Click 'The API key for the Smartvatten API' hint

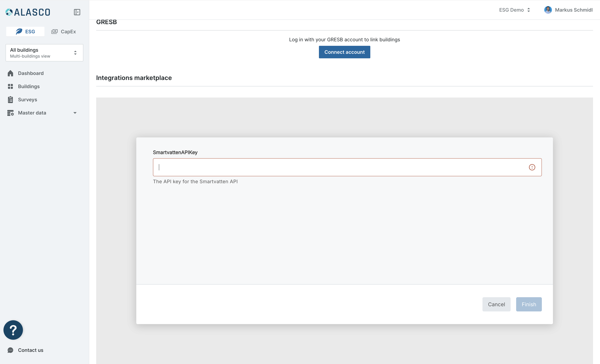(x=195, y=181)
